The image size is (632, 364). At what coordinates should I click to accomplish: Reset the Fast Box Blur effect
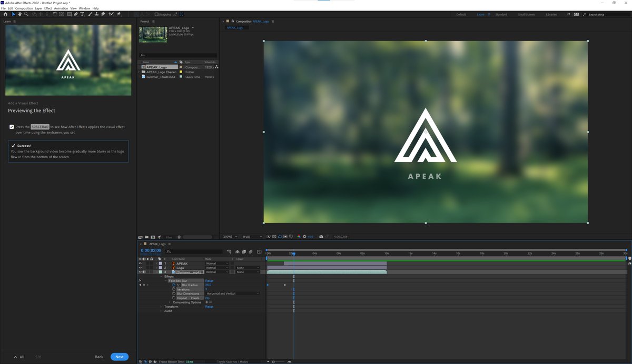click(209, 281)
